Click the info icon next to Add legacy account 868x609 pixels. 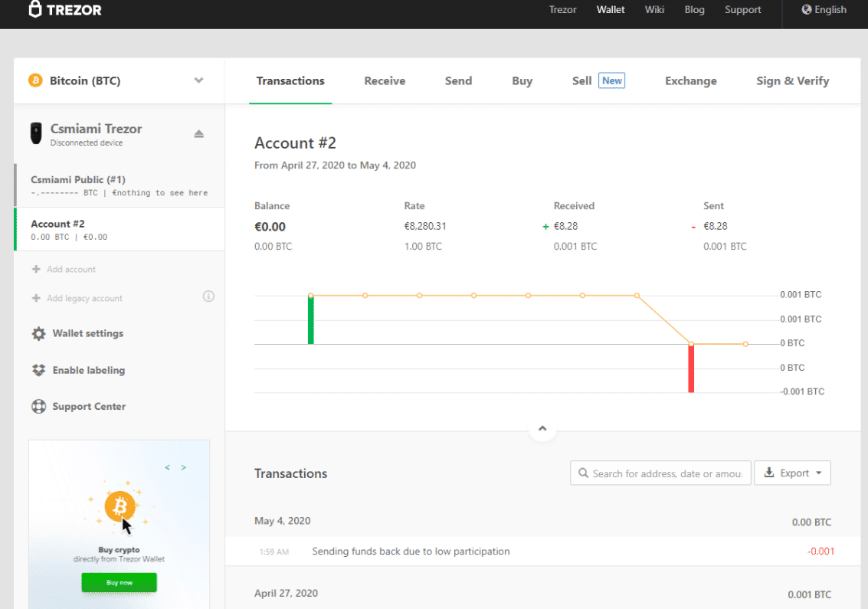[208, 296]
